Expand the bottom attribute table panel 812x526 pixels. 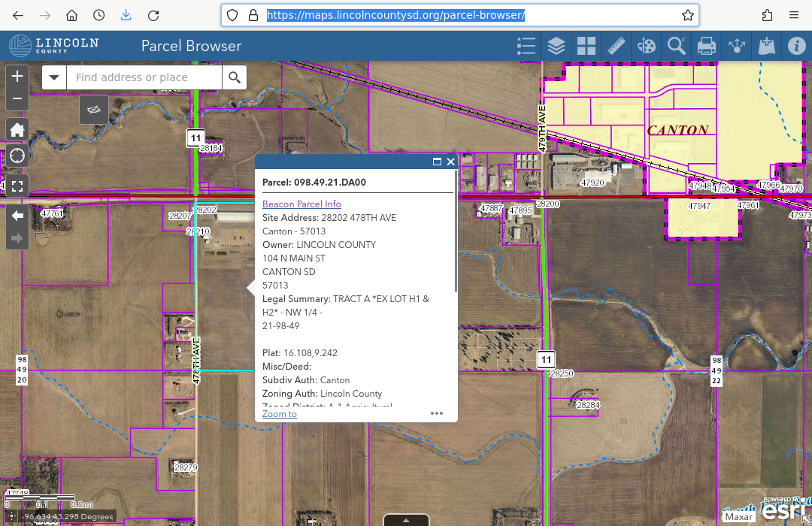coord(406,520)
